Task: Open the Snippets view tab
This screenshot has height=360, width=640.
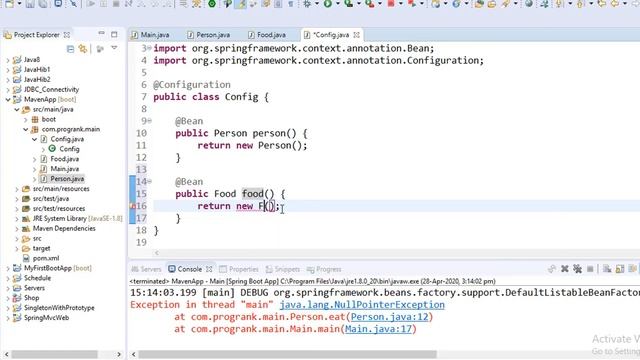Action: (x=283, y=269)
